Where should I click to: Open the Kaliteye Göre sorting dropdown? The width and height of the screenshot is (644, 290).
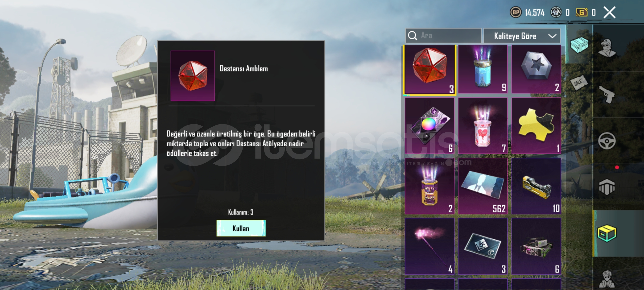pos(522,36)
